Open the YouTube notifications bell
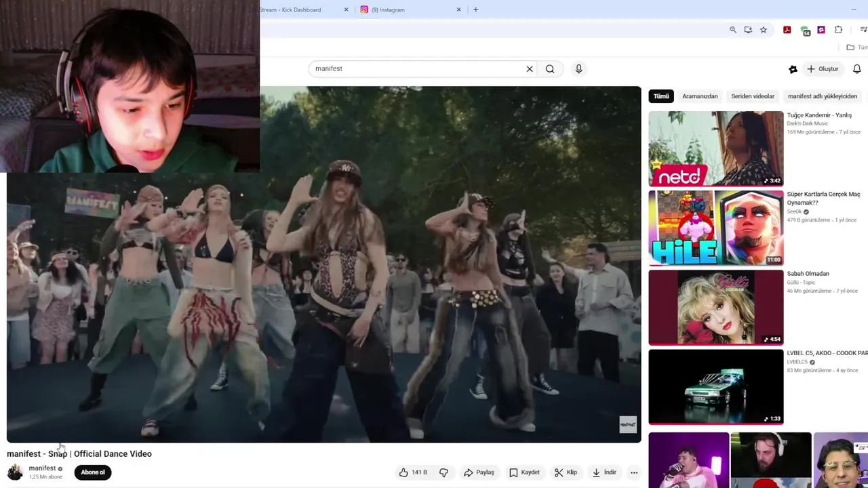 [x=856, y=68]
